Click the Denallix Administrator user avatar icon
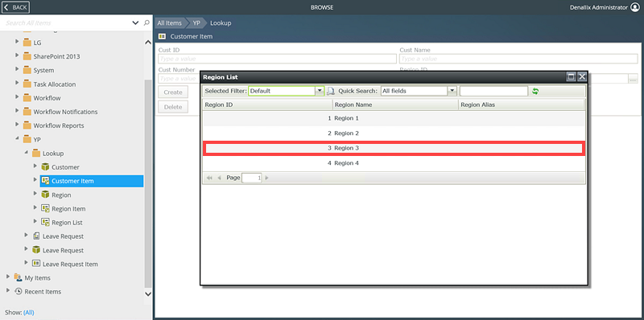644x320 pixels. click(635, 7)
